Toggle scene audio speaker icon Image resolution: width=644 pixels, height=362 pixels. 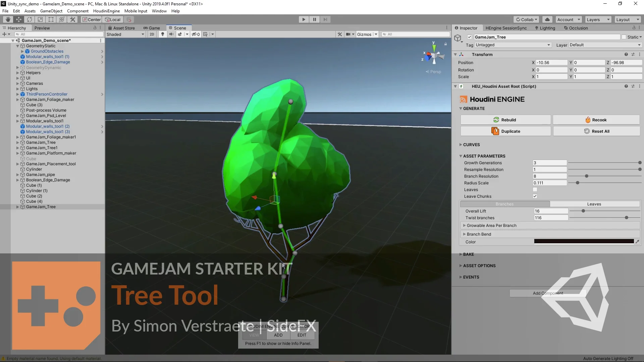tap(171, 34)
